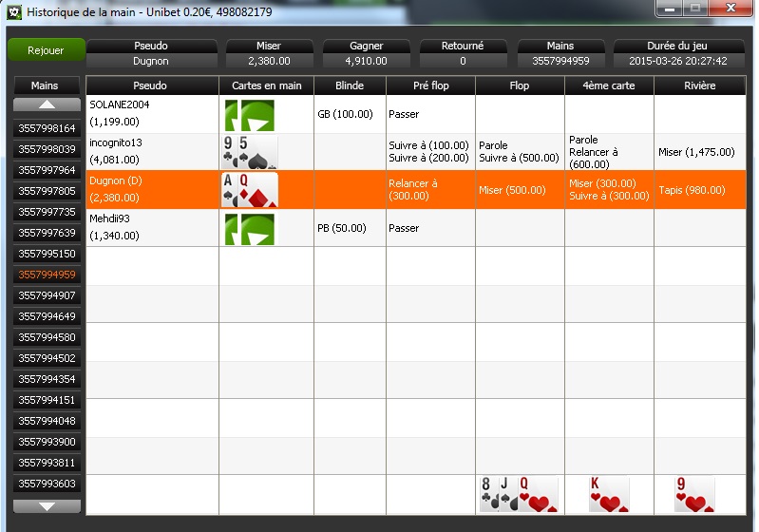Click the green Rejouer button
This screenshot has width=759, height=532.
pos(46,50)
